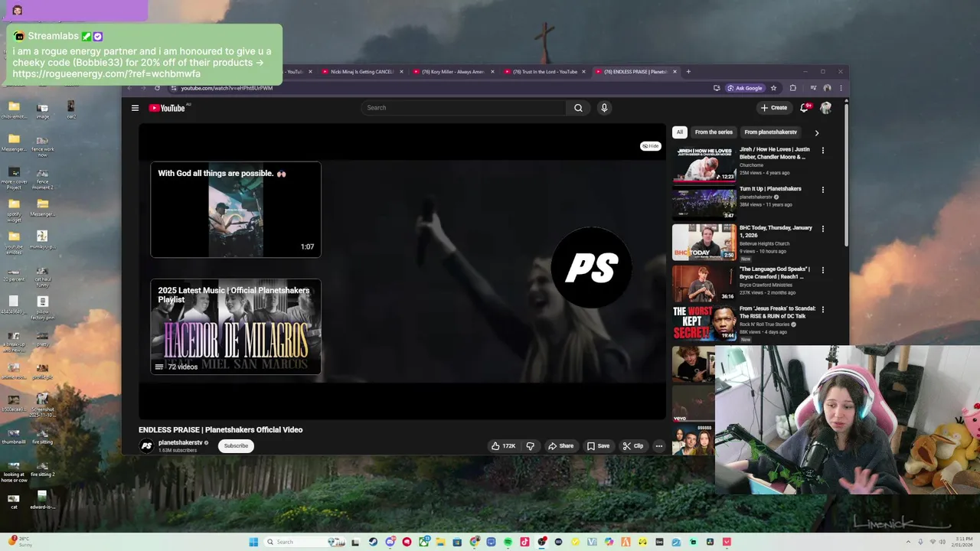Open options for 'The Language God Speaks' video
Screen dimensions: 980x551
pyautogui.click(x=823, y=269)
